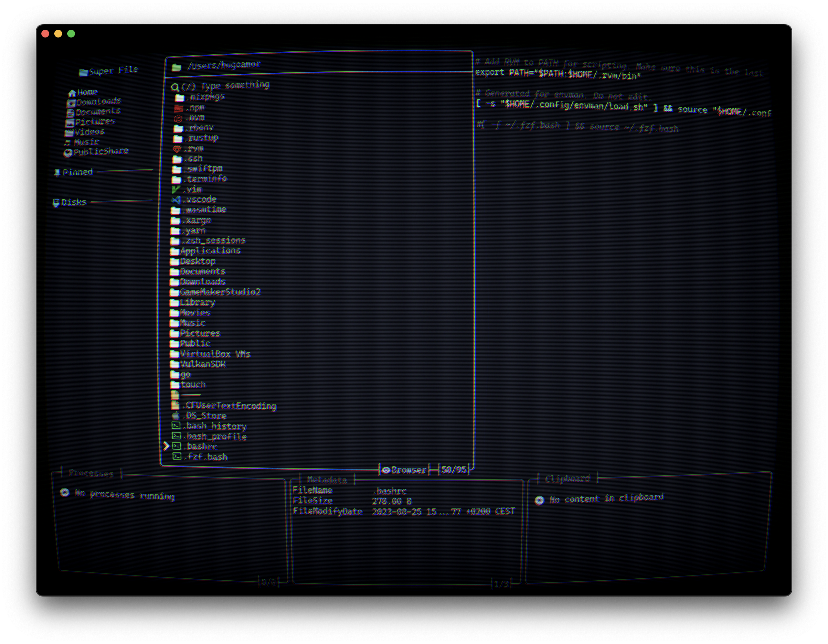The height and width of the screenshot is (644, 828).
Task: Click the magnifier search icon
Action: click(x=175, y=88)
